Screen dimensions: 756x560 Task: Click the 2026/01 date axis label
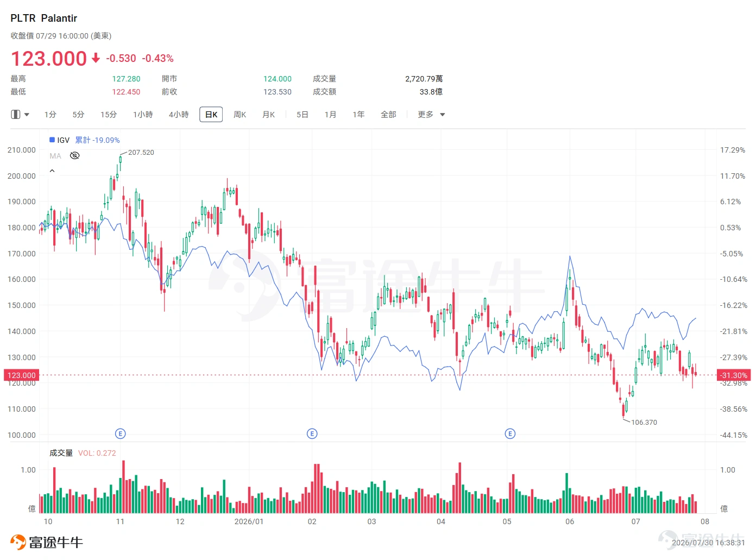[249, 521]
